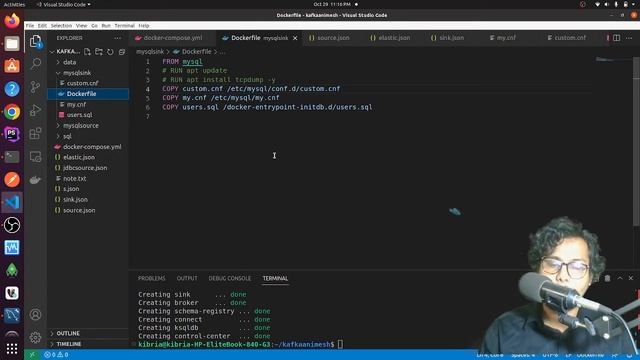Open the Search view in activity bar

click(36, 63)
